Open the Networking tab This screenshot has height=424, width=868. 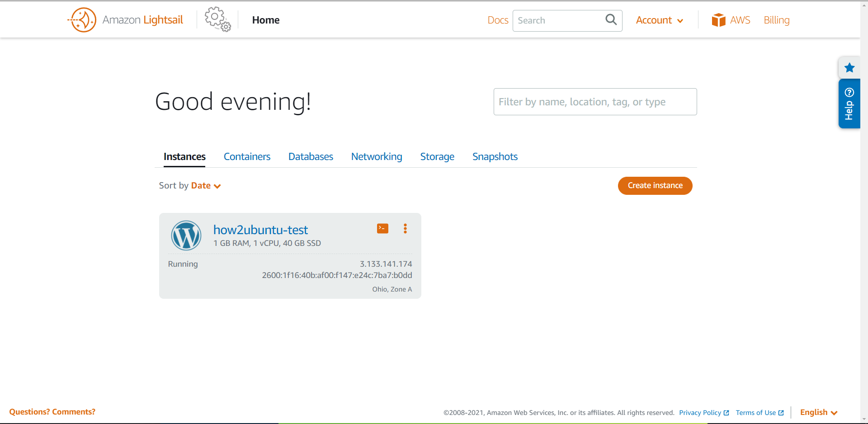pos(377,156)
